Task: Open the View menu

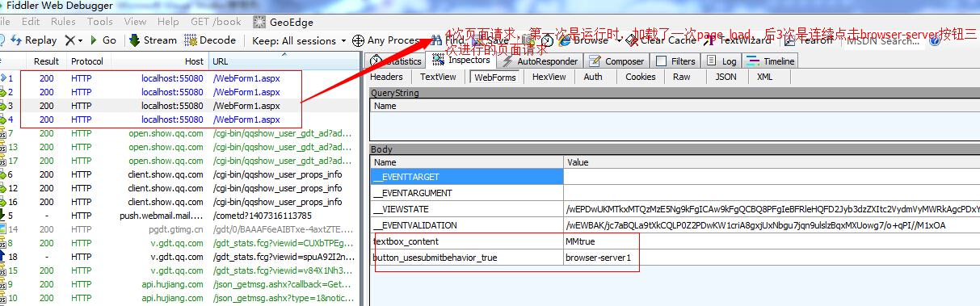Action: tap(136, 22)
